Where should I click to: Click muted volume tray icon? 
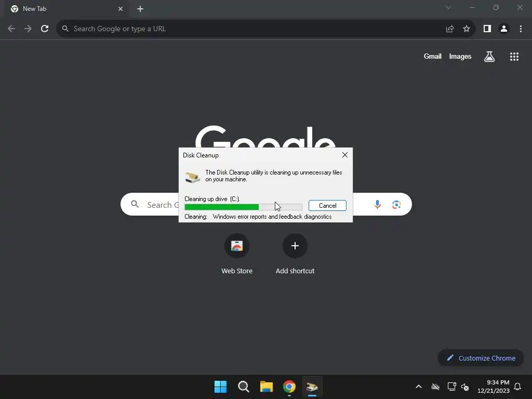[465, 387]
